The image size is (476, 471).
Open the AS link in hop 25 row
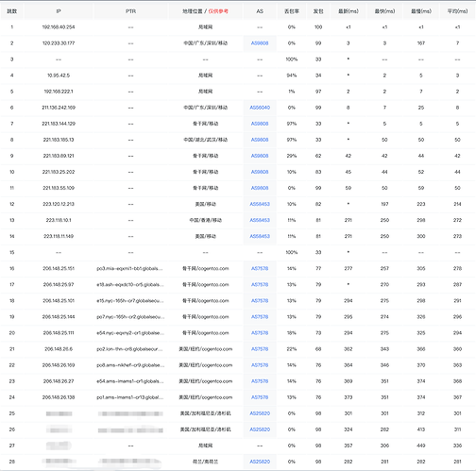pos(260,413)
